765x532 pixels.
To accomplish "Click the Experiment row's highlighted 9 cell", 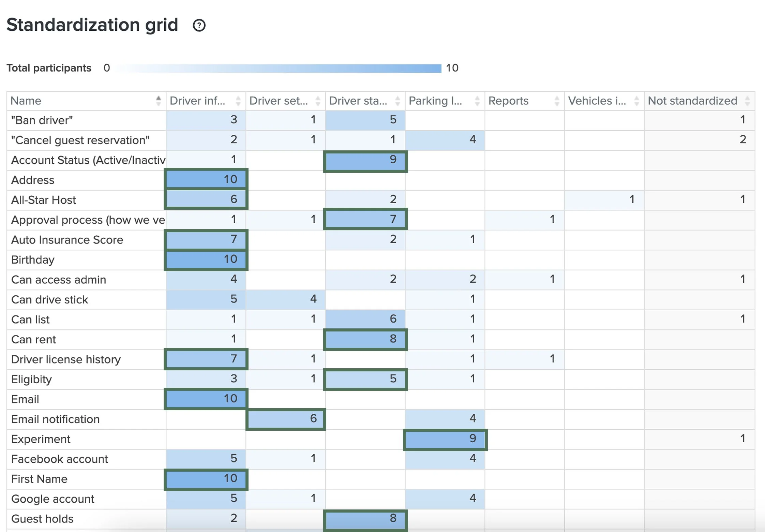I will [445, 439].
